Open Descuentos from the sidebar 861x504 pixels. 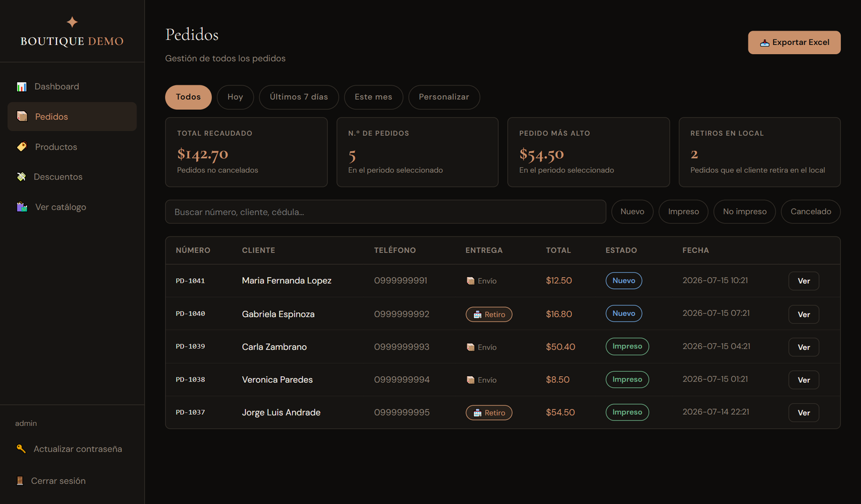pos(72,176)
